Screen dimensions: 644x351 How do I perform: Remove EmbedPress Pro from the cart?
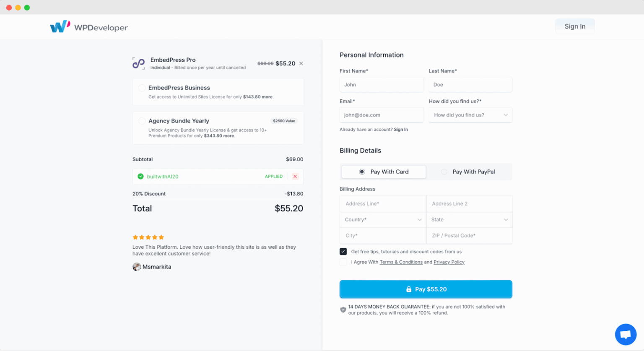[x=301, y=64]
